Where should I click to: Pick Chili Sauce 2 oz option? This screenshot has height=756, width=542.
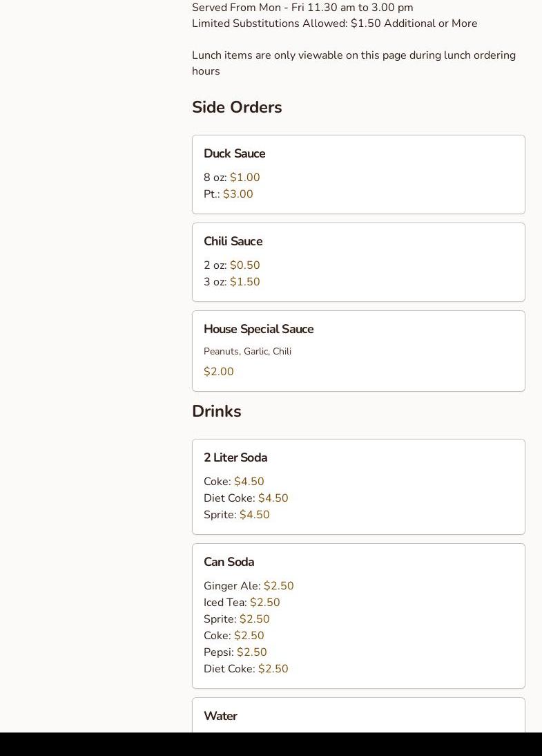(x=232, y=265)
